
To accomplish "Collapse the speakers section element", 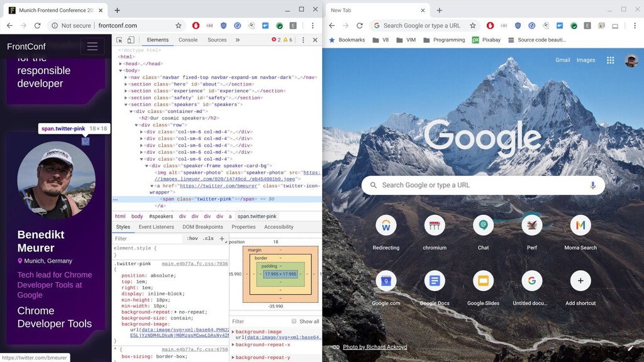I will (x=126, y=105).
